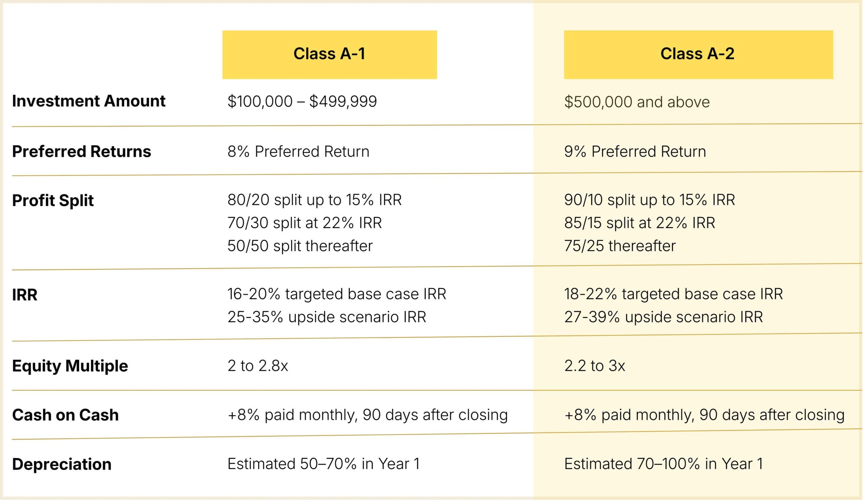Select the 9% Preferred Return cell

click(x=635, y=152)
